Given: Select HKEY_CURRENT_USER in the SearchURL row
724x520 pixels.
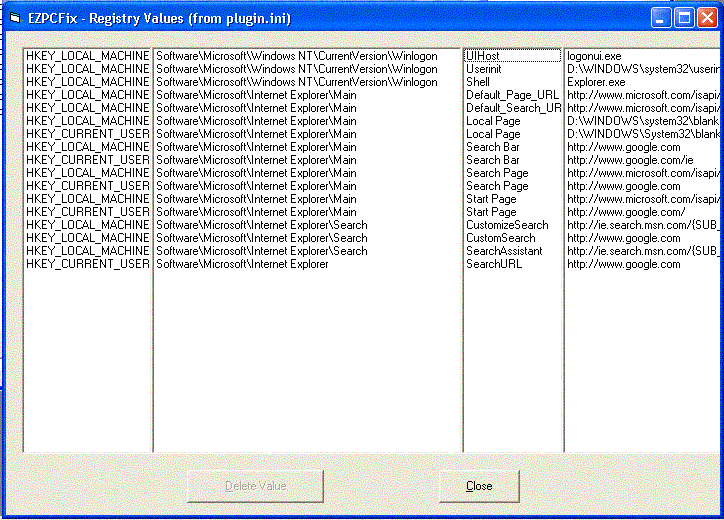Looking at the screenshot, I should [88, 264].
